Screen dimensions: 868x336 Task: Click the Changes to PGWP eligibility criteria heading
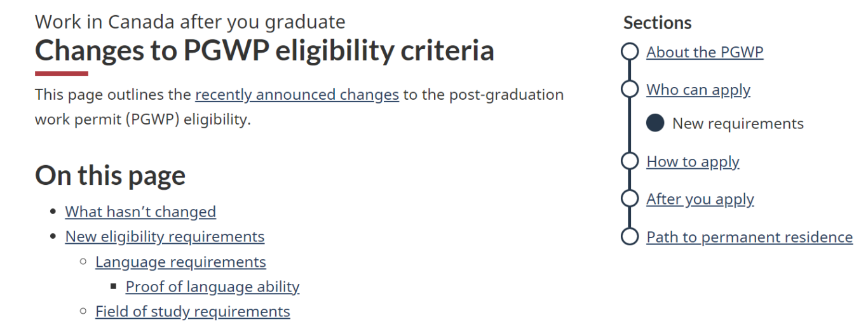pyautogui.click(x=264, y=50)
